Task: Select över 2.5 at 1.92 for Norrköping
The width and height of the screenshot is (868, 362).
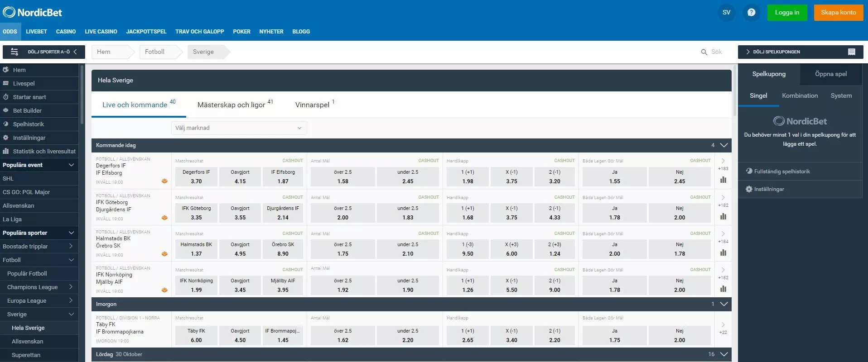Action: pos(343,286)
